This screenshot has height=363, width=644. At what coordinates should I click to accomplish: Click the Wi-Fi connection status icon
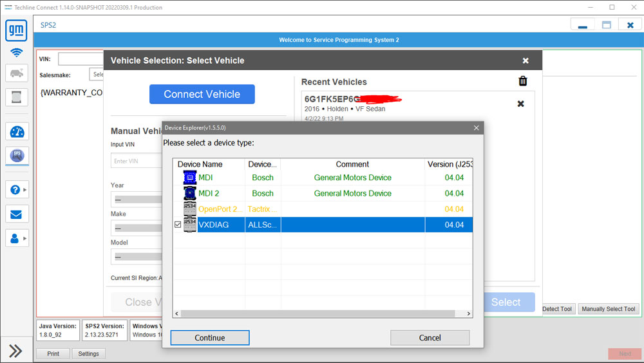click(x=16, y=53)
